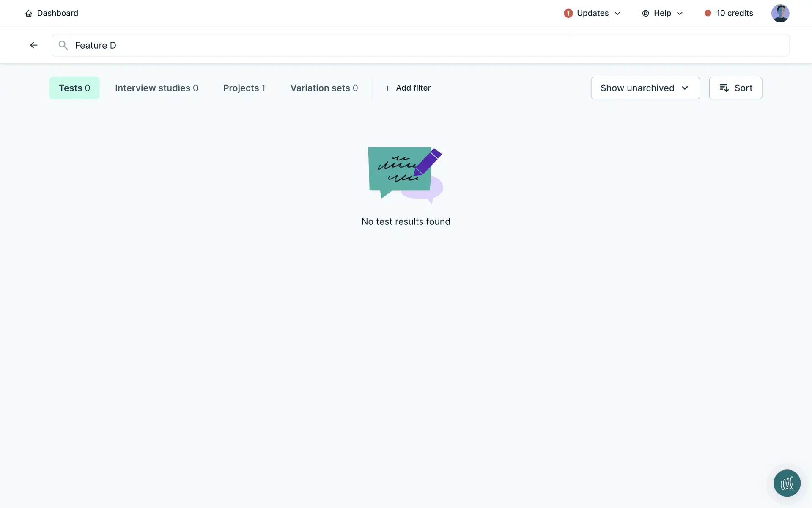Click the Dashboard home icon
This screenshot has height=508, width=812.
(29, 14)
